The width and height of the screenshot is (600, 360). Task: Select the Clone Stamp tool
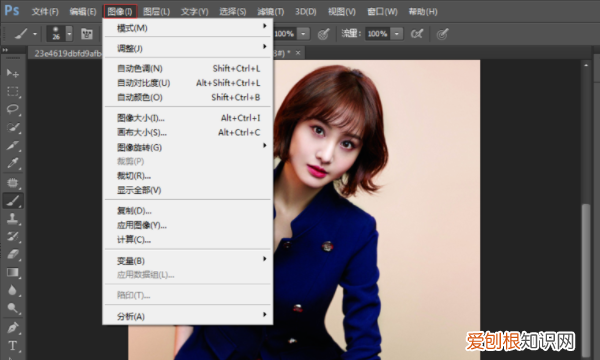pos(13,218)
